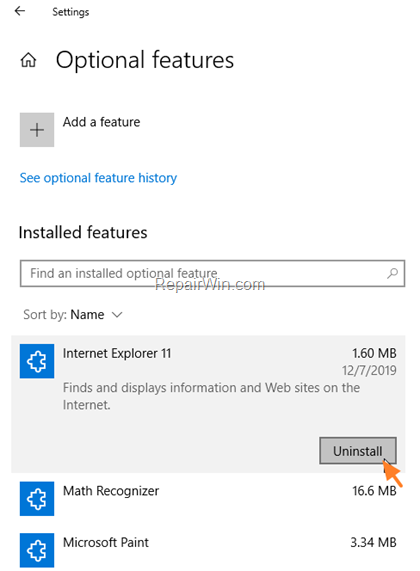Open Settings home via the house icon

(28, 60)
